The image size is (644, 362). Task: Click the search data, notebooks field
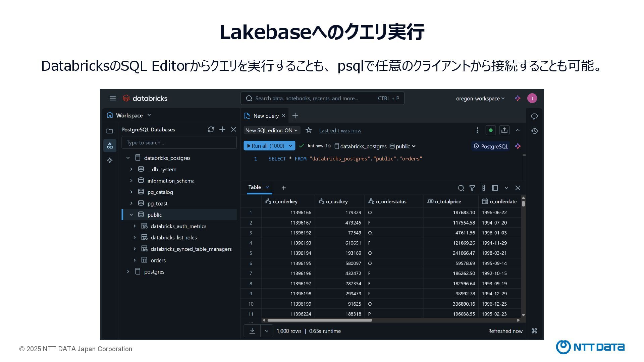pyautogui.click(x=322, y=98)
